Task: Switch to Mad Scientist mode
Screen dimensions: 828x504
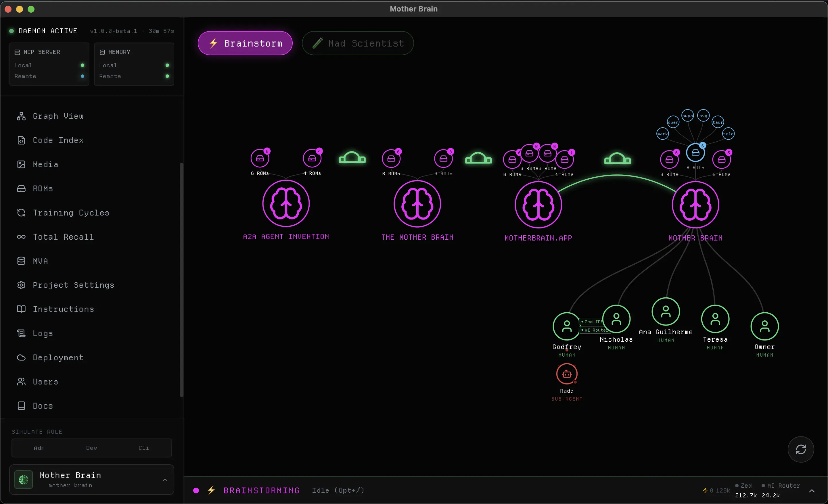Action: tap(358, 43)
